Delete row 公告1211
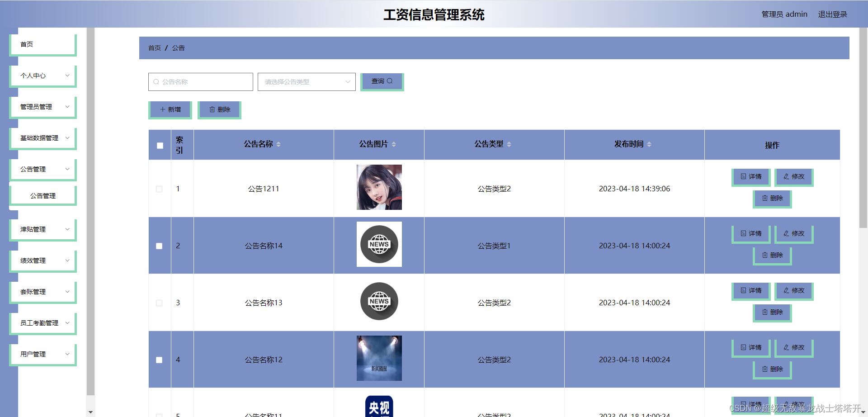Image resolution: width=868 pixels, height=417 pixels. (772, 199)
